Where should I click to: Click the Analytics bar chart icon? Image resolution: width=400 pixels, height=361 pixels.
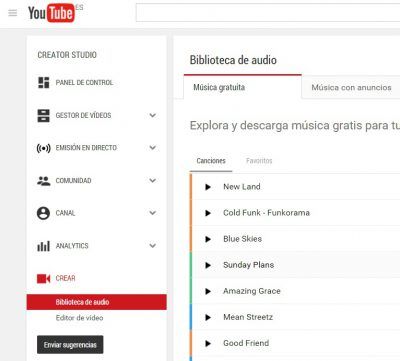[x=43, y=246]
